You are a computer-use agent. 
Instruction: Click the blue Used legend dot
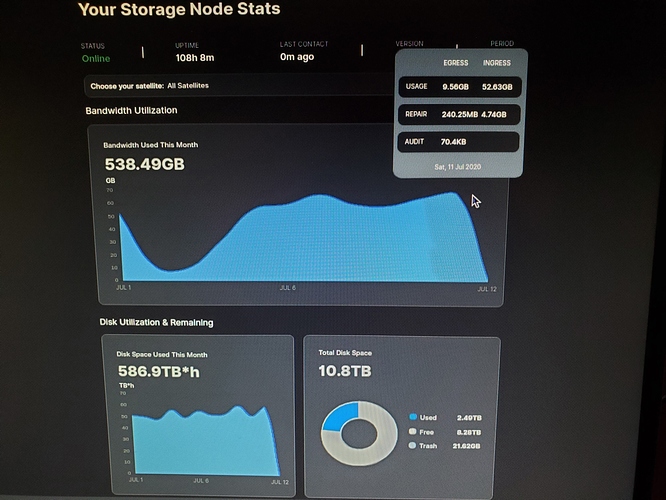tap(413, 417)
